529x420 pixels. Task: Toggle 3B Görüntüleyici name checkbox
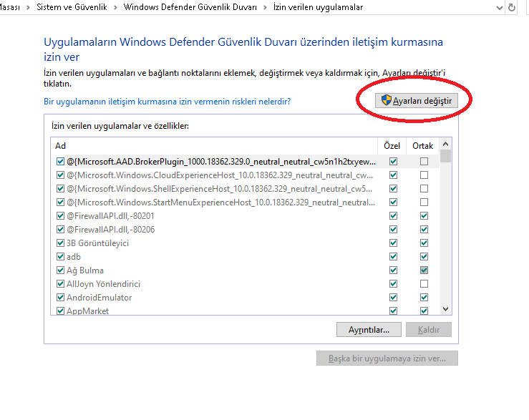pos(60,243)
